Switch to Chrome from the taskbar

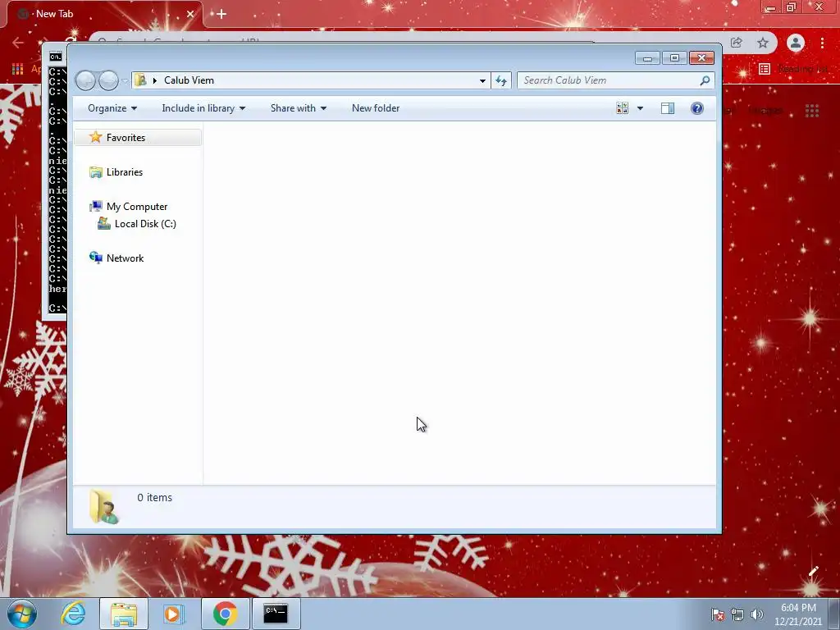225,614
